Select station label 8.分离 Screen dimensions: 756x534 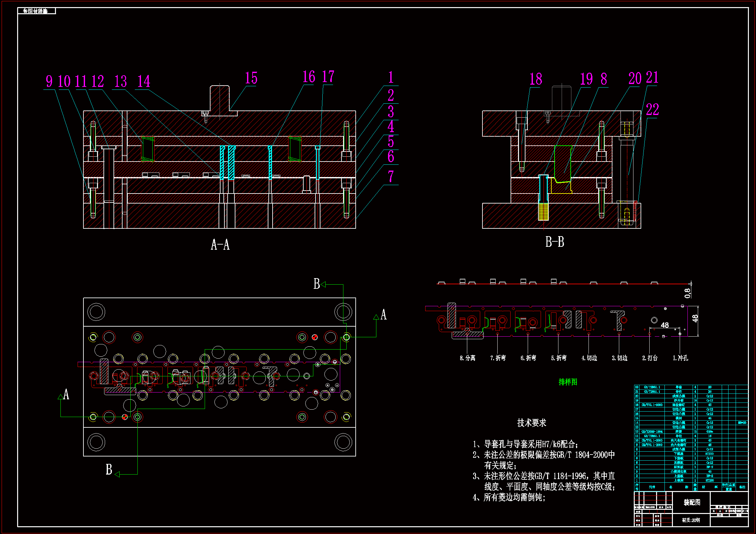[x=467, y=358]
